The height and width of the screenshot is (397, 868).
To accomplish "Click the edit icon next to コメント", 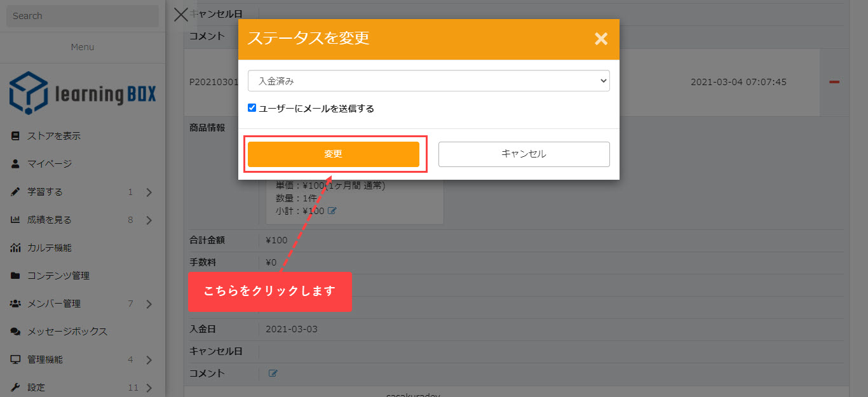I will (x=273, y=373).
